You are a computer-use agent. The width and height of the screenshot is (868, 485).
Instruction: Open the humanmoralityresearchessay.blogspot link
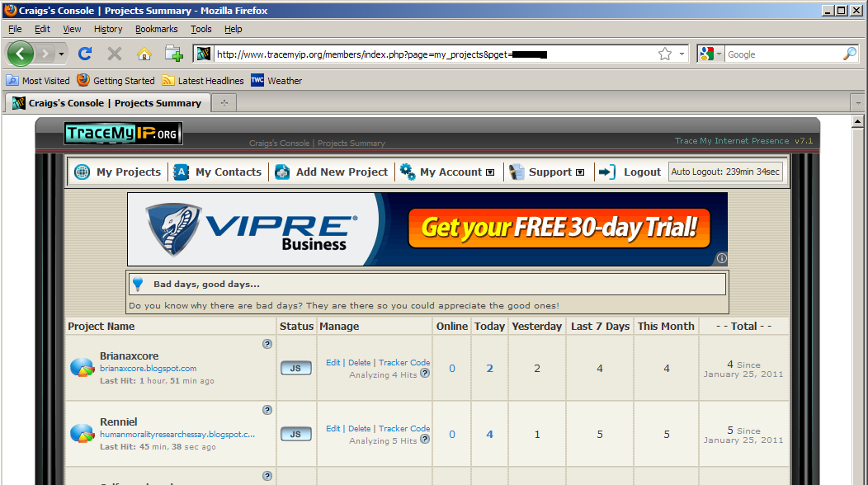[x=177, y=434]
